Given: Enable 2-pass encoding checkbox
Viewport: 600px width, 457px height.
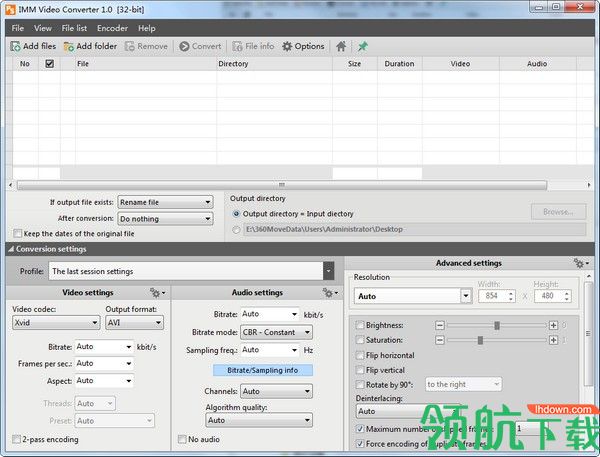Looking at the screenshot, I should (16, 439).
